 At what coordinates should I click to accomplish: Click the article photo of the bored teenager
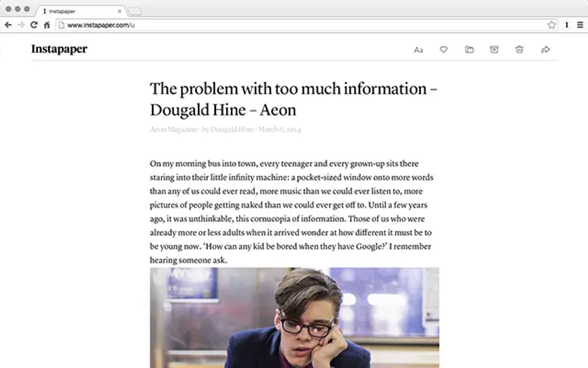pyautogui.click(x=294, y=318)
